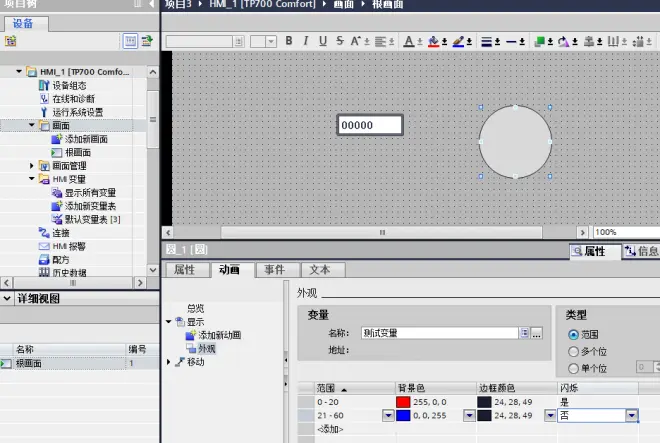Collapse the 显示 animation node
This screenshot has height=443, width=660.
click(169, 322)
